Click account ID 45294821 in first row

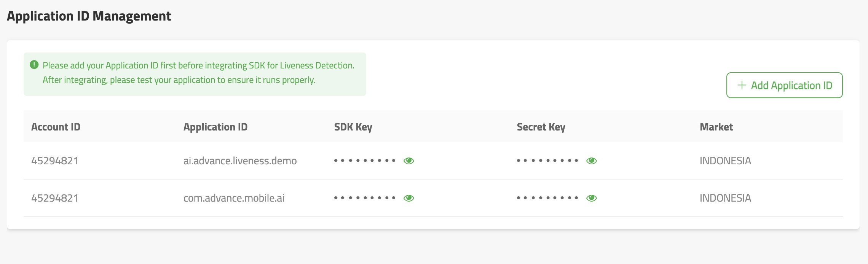[55, 161]
